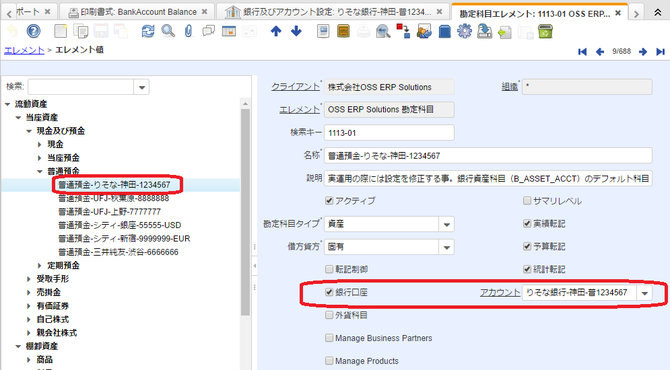
Task: Click the Copy Record toolbar icon
Action: click(x=81, y=31)
